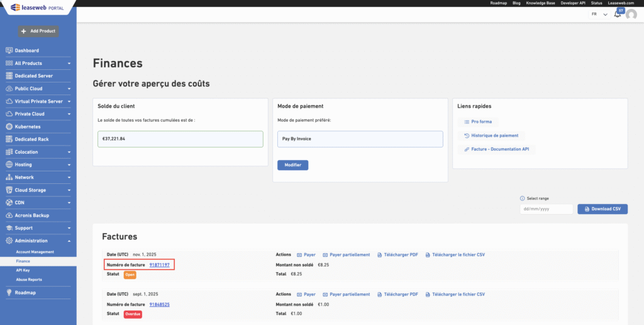
Task: Download CSV file for sept. 1 invoice
Action: [455, 295]
